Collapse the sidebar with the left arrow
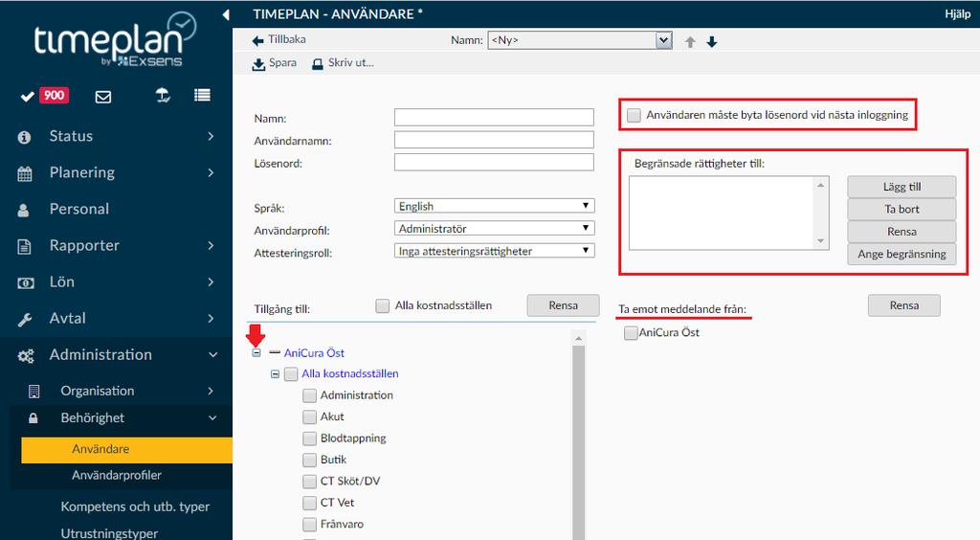 (x=226, y=14)
